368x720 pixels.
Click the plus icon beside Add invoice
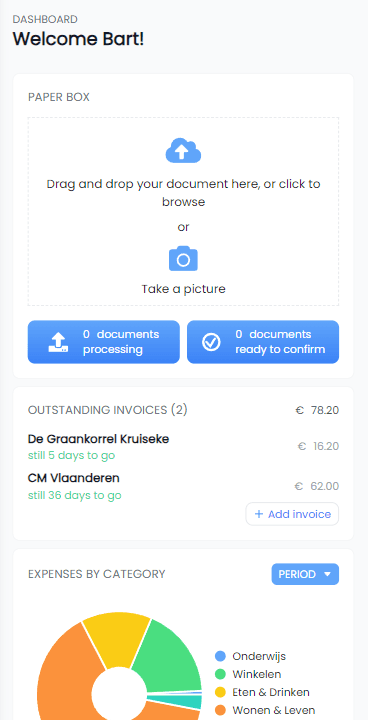click(x=259, y=514)
